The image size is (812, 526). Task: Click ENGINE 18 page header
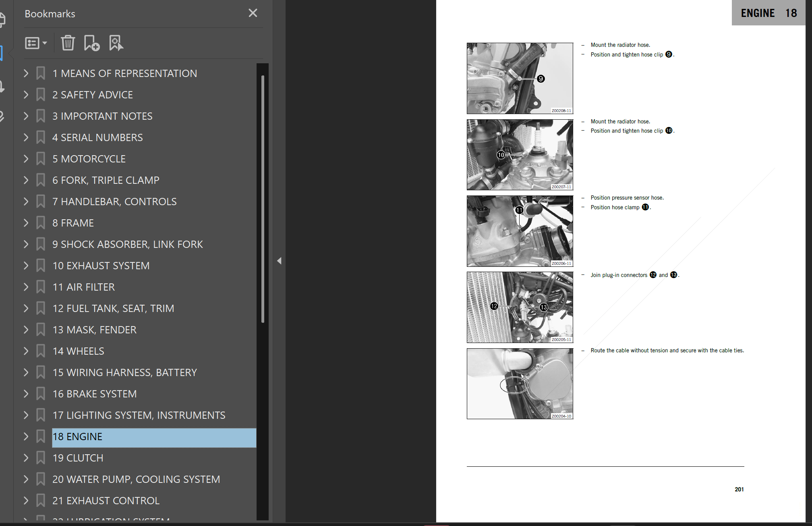point(768,13)
